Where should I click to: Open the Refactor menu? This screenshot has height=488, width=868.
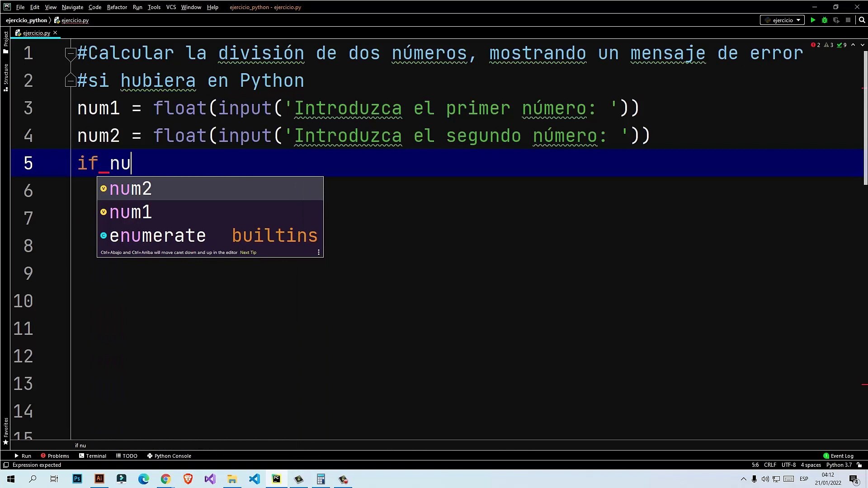tap(117, 7)
